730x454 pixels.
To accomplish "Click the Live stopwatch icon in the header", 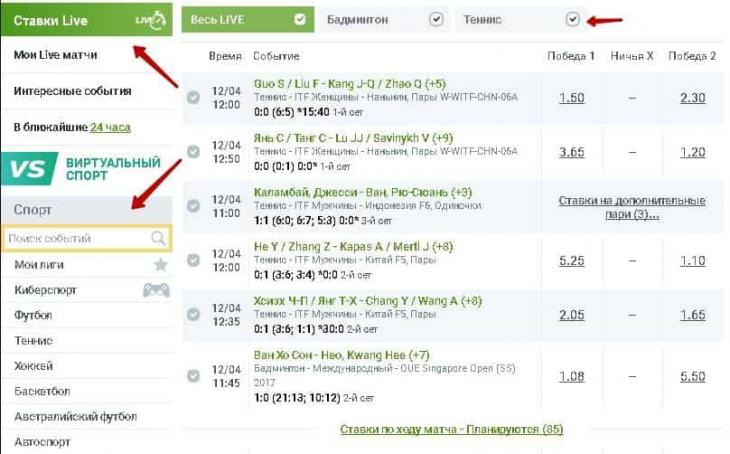I will [150, 20].
